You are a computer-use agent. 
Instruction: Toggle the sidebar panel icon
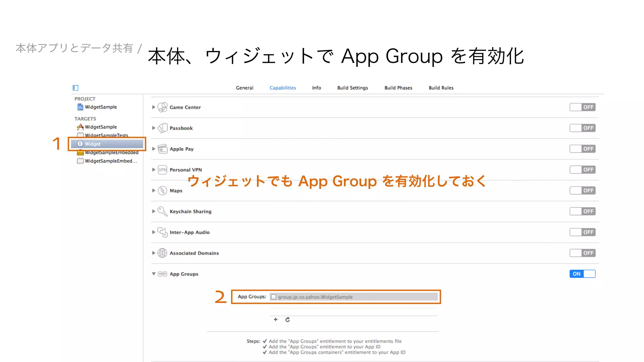pyautogui.click(x=75, y=88)
